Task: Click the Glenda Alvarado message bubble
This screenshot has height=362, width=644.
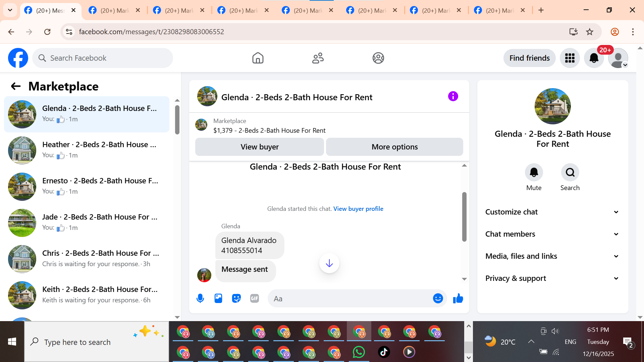Action: pos(250,245)
